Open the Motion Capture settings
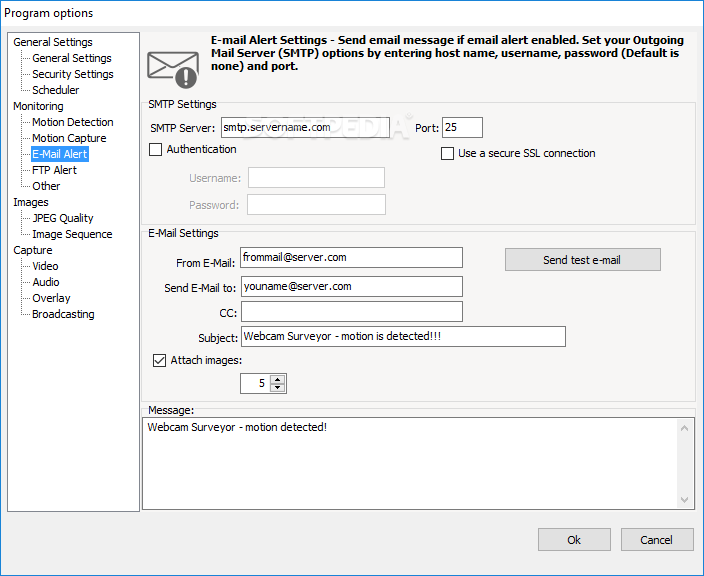The width and height of the screenshot is (704, 576). 69,138
